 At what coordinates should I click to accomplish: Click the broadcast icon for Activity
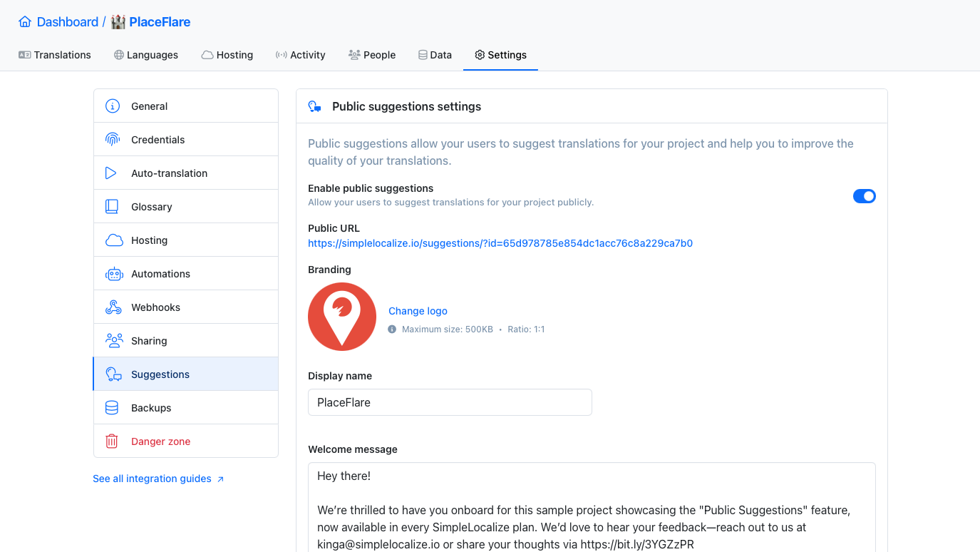pos(282,55)
